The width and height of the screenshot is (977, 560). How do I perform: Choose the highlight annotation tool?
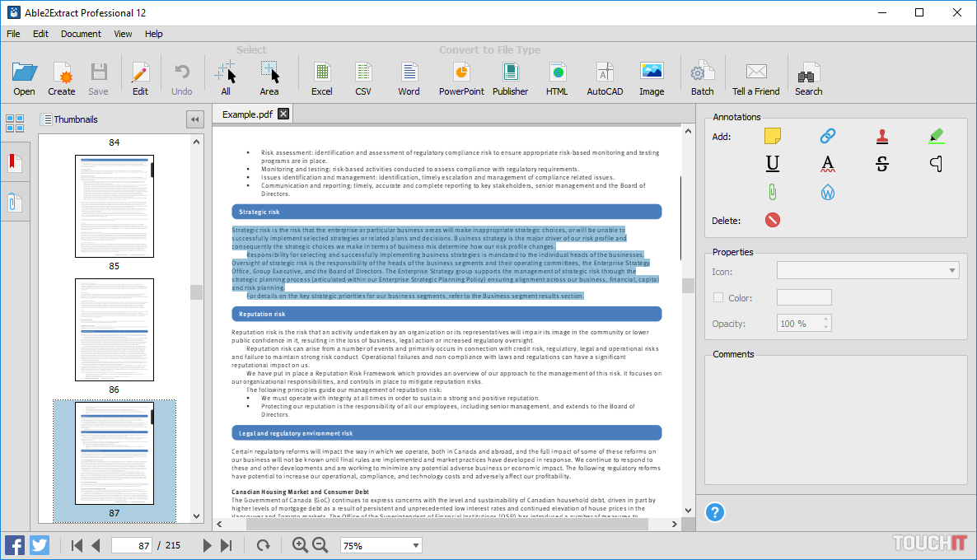(x=936, y=136)
